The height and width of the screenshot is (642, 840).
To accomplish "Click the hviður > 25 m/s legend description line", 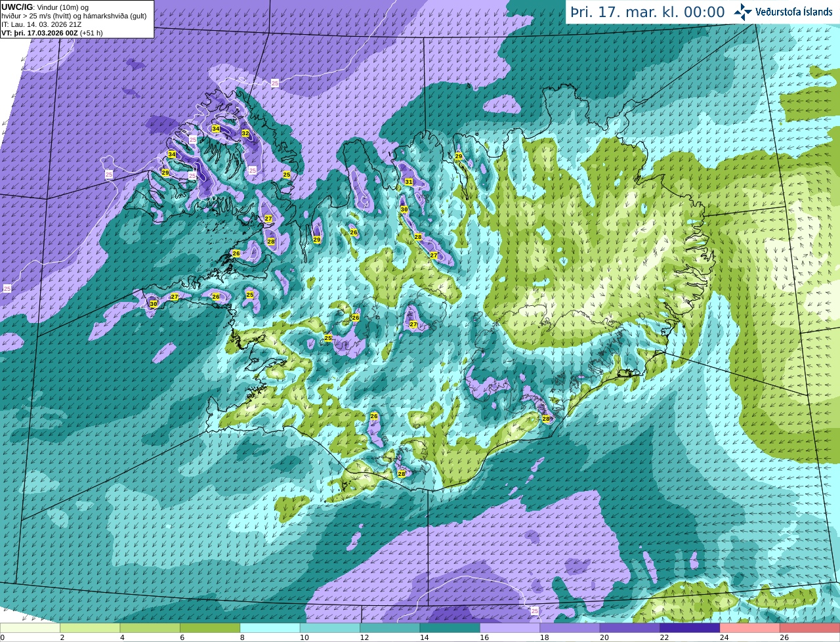I will [x=74, y=15].
